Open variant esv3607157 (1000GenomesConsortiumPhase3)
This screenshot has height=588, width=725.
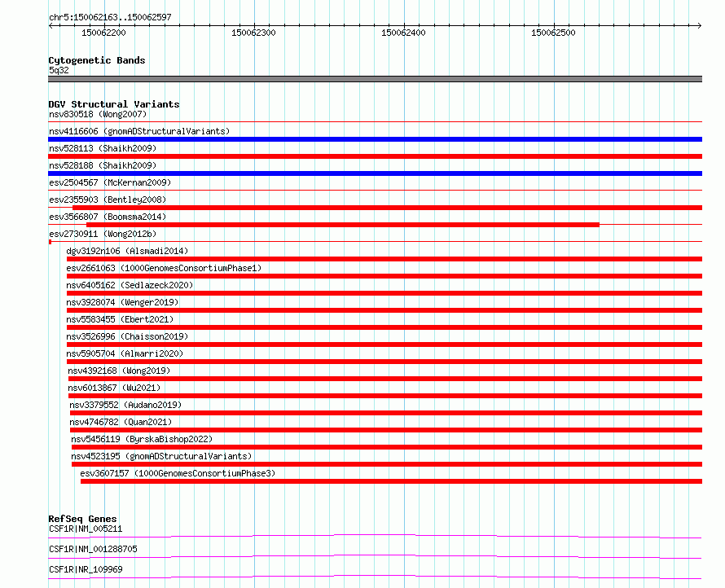pos(178,473)
